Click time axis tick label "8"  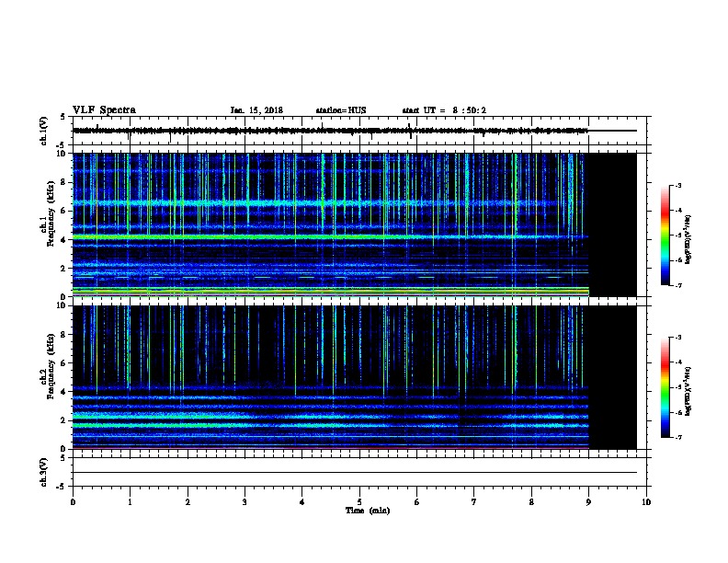point(531,501)
